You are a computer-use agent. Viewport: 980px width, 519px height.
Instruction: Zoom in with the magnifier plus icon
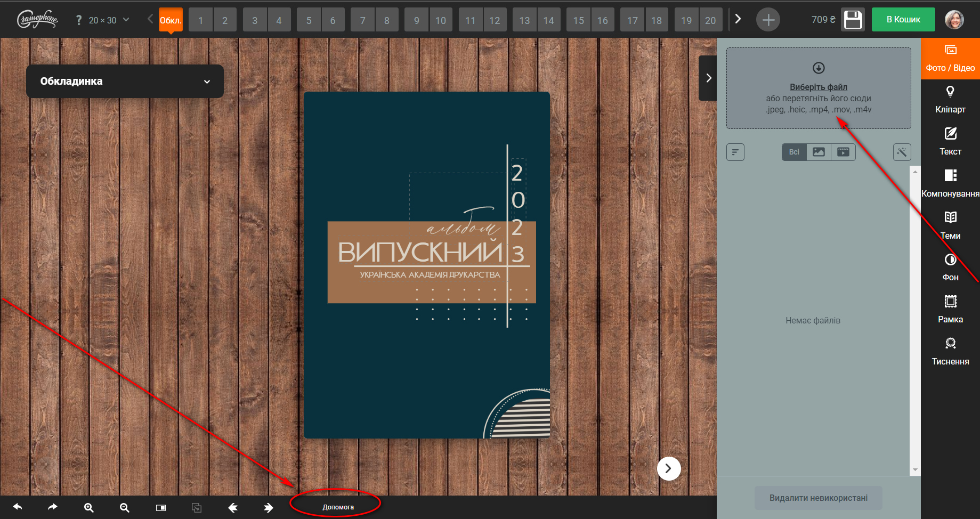(x=89, y=507)
